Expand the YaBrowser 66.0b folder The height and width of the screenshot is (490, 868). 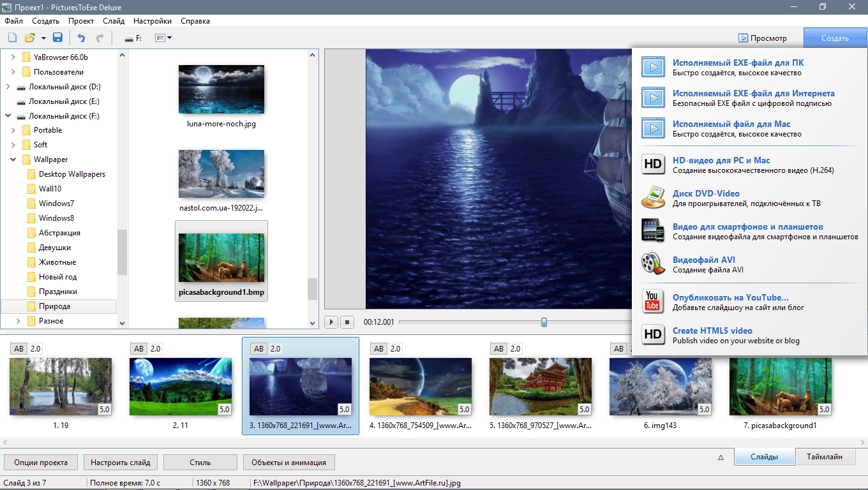(x=13, y=57)
